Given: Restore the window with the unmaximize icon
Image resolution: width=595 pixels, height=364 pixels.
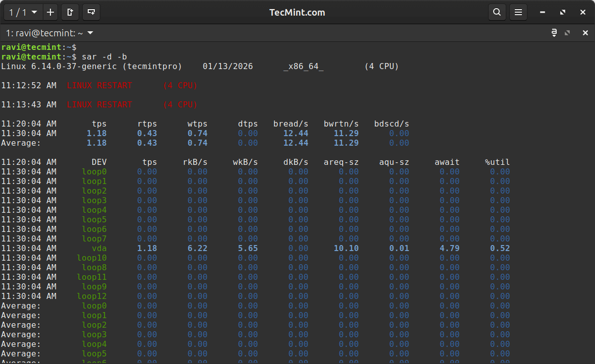Looking at the screenshot, I should click(x=562, y=12).
